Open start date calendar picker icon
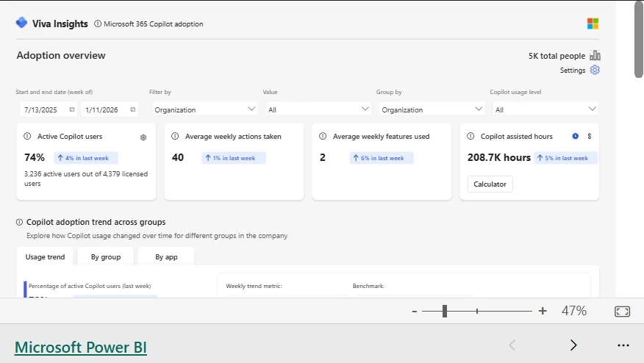The width and height of the screenshot is (644, 363). click(x=72, y=109)
